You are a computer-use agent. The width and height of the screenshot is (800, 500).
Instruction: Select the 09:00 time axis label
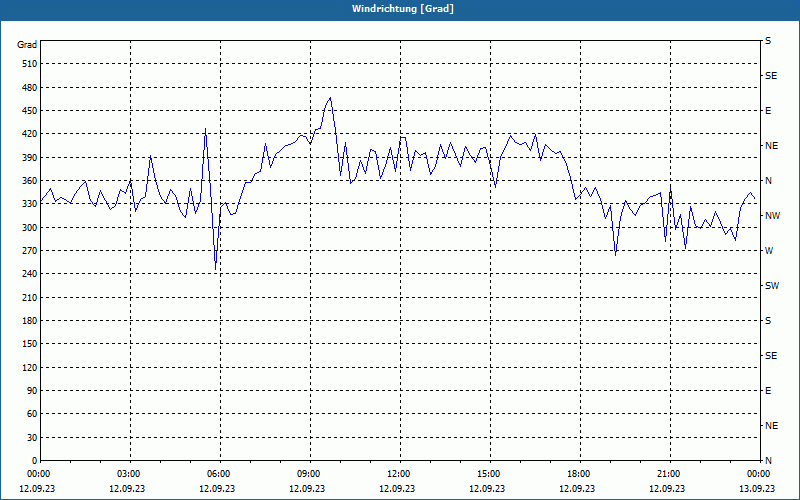coord(310,474)
